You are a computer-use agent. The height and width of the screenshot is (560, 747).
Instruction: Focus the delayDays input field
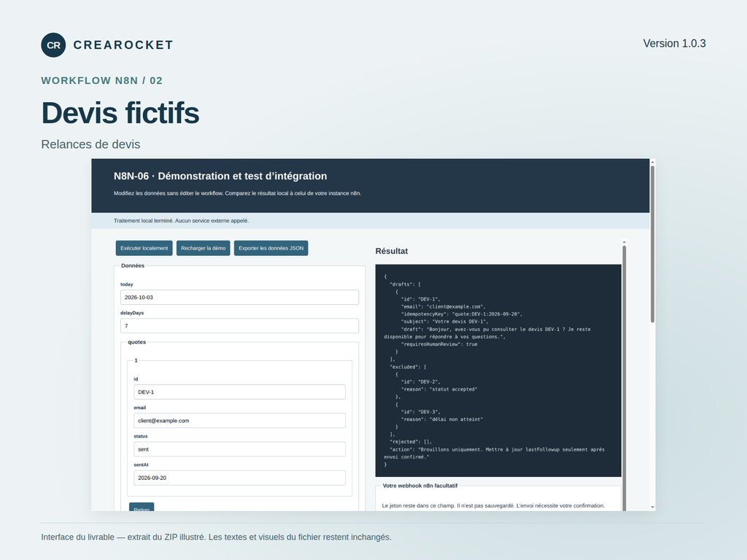(239, 326)
